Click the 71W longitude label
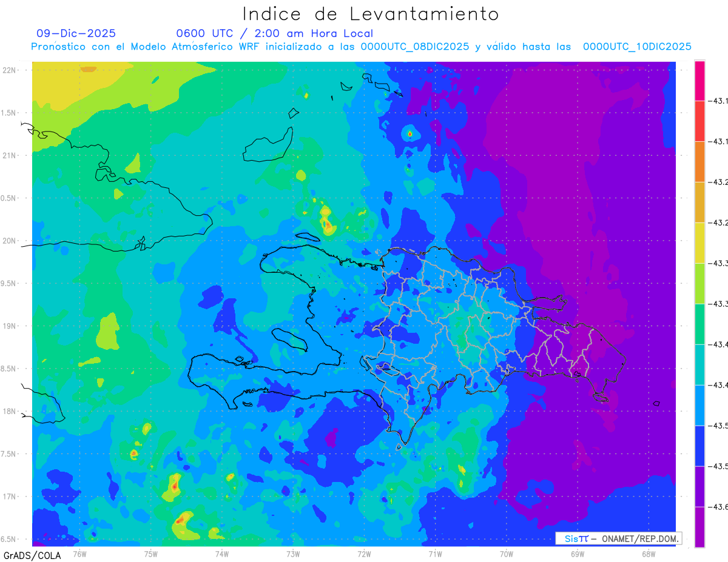 point(435,554)
